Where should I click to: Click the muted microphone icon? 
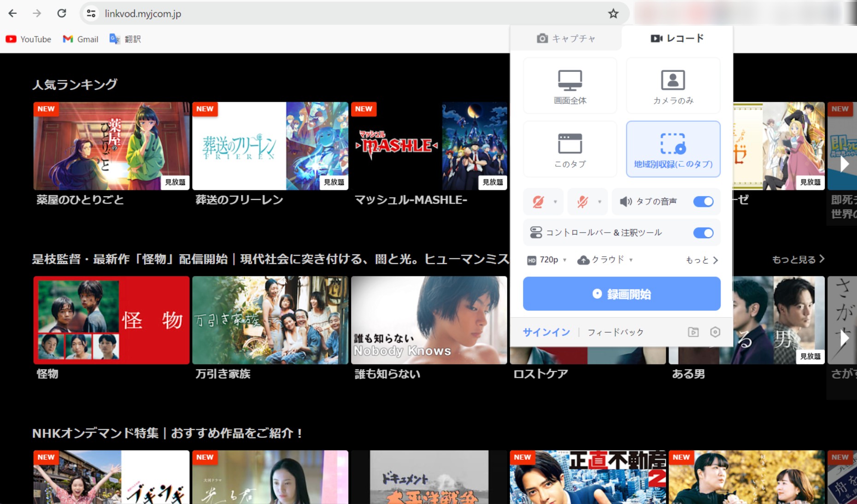click(583, 202)
